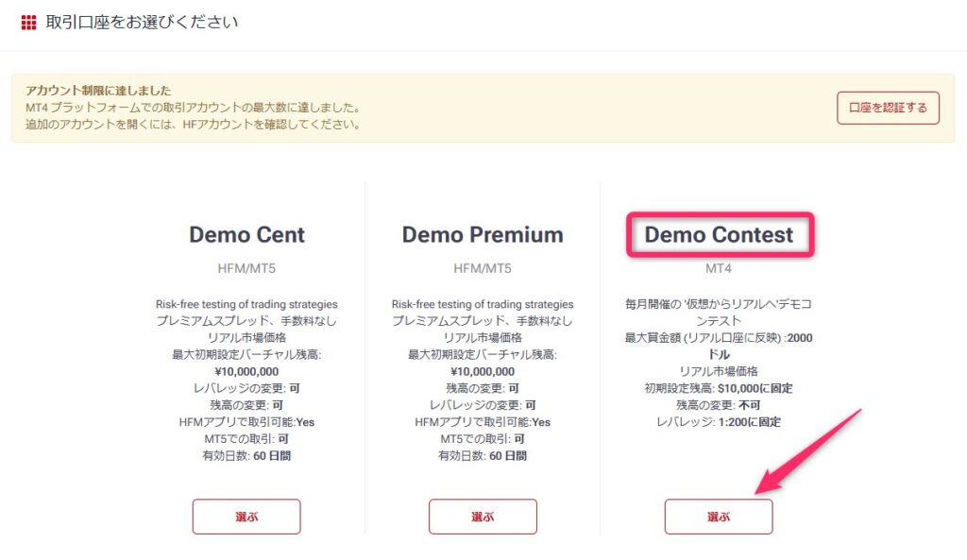This screenshot has height=560, width=967.
Task: Select Demo Premium using its 選ぶ button
Action: point(483,517)
